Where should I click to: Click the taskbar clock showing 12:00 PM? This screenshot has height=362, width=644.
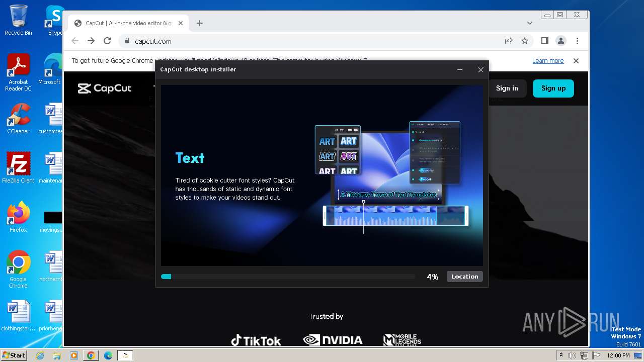(618, 355)
